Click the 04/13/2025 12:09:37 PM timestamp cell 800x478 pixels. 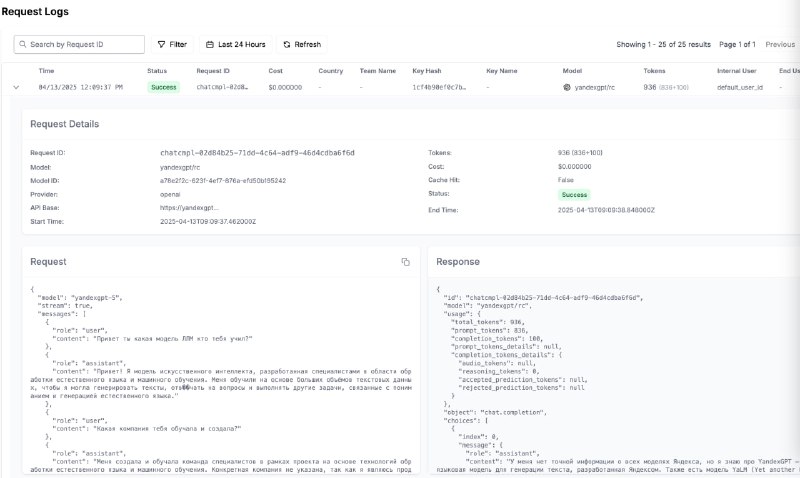click(x=81, y=87)
